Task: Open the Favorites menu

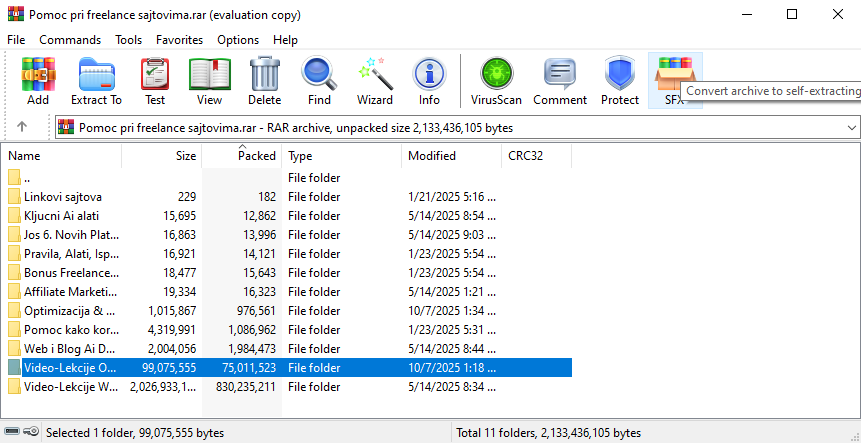Action: tap(180, 40)
